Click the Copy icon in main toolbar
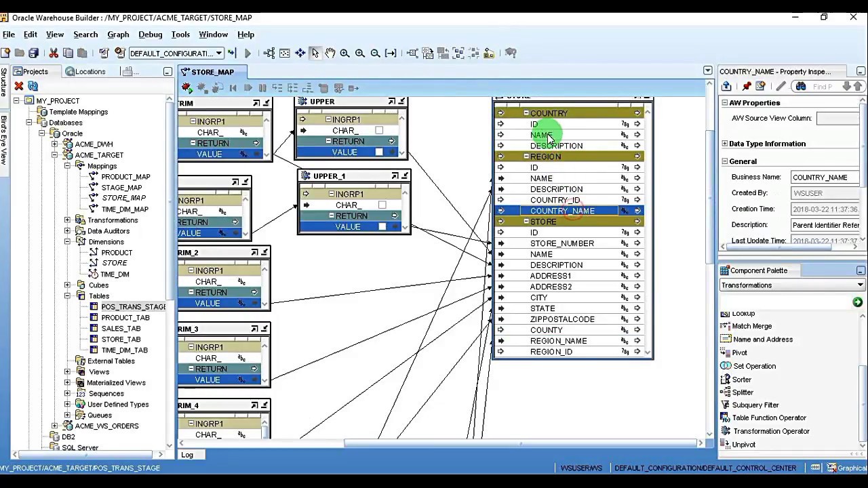The image size is (868, 488). tap(68, 53)
